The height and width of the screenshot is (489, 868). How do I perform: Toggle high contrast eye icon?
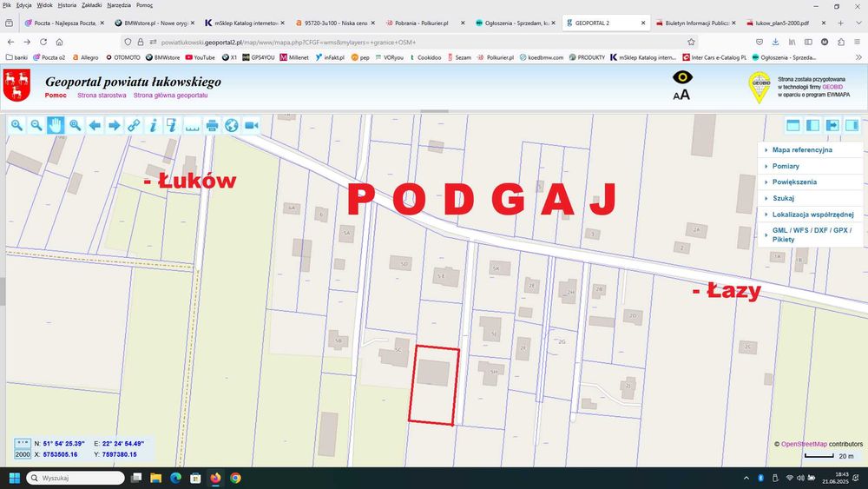682,77
